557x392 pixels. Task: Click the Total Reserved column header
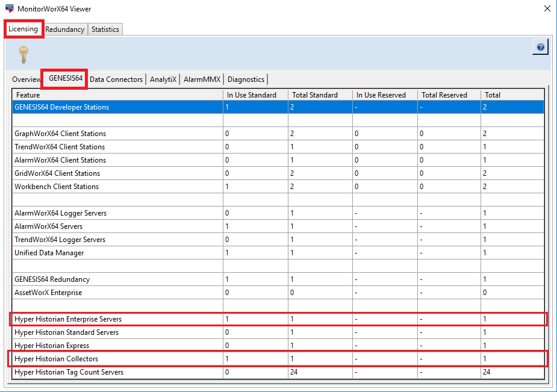pos(449,95)
